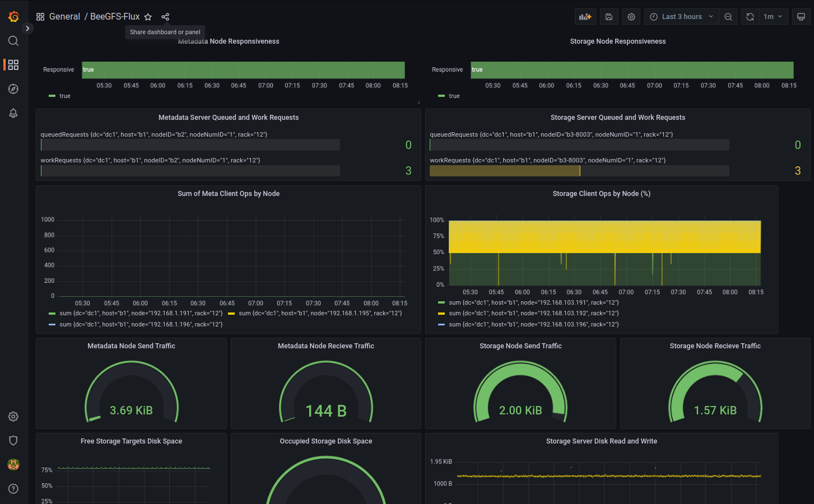Open the Help question mark icon
This screenshot has width=814, height=504.
coord(13,489)
